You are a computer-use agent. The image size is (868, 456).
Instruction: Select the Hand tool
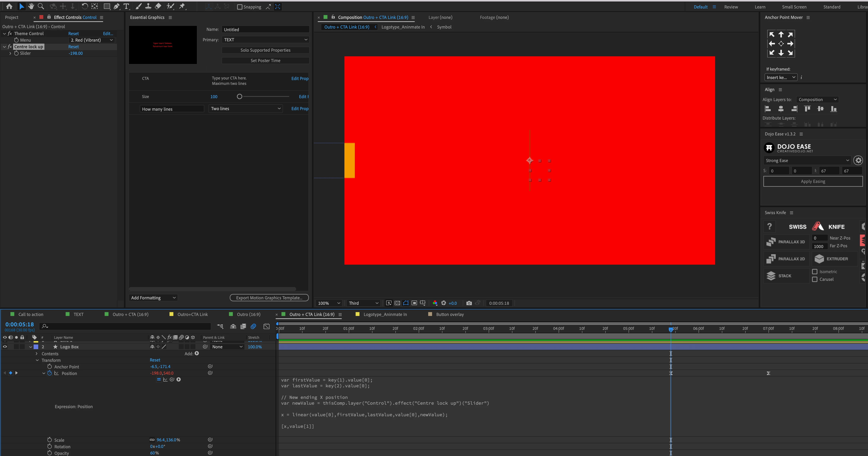(31, 6)
